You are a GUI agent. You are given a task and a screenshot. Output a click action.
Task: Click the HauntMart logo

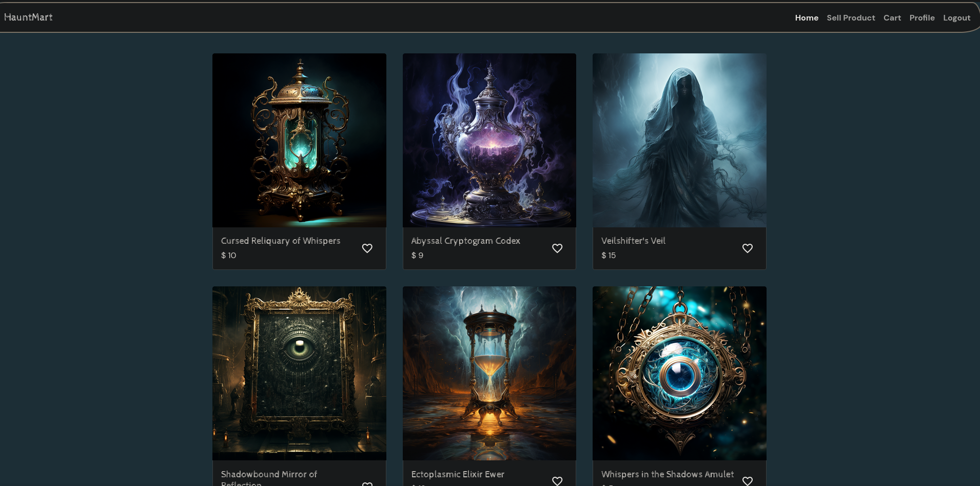pyautogui.click(x=28, y=17)
